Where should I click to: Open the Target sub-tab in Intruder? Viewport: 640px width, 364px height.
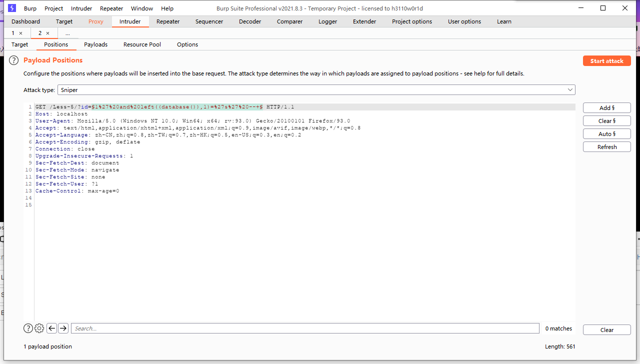coord(20,44)
